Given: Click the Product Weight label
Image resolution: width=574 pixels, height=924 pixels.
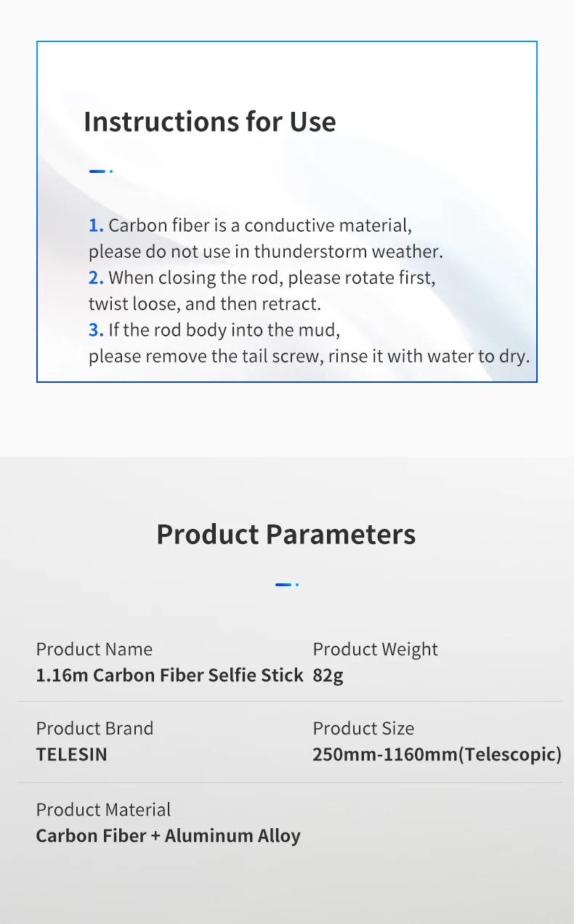Looking at the screenshot, I should (x=375, y=649).
